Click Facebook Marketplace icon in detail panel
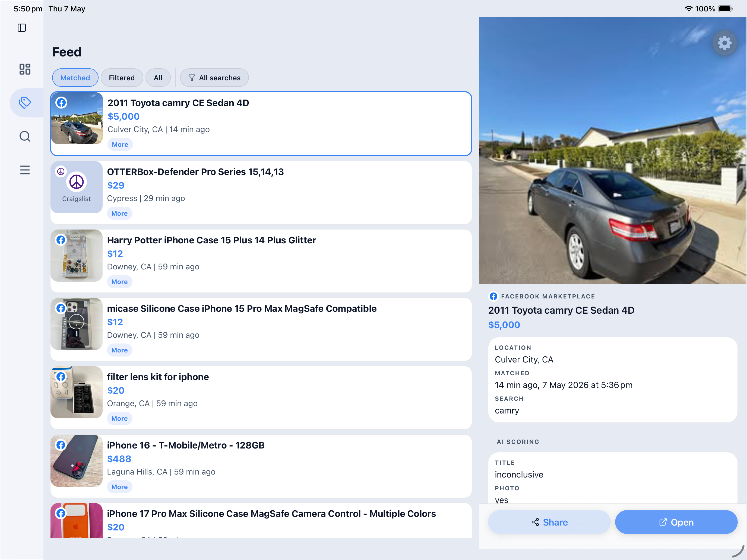The image size is (747, 560). click(x=493, y=296)
